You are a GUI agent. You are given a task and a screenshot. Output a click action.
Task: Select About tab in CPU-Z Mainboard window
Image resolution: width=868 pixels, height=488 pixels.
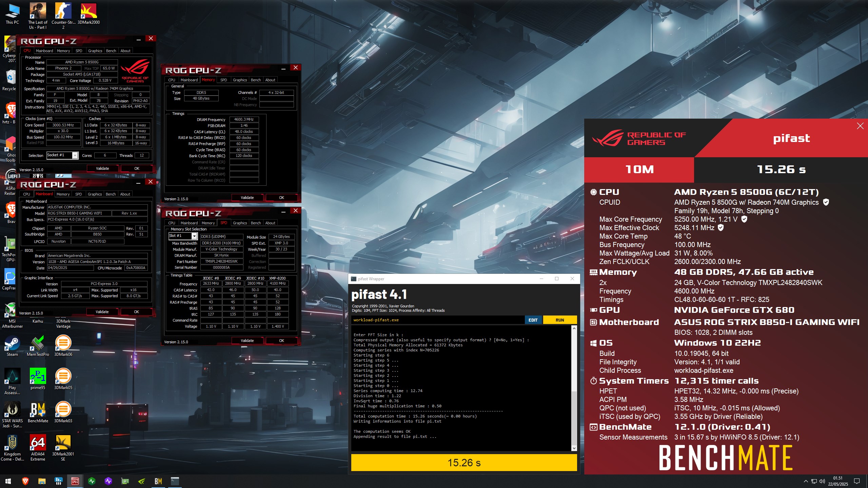tap(125, 194)
